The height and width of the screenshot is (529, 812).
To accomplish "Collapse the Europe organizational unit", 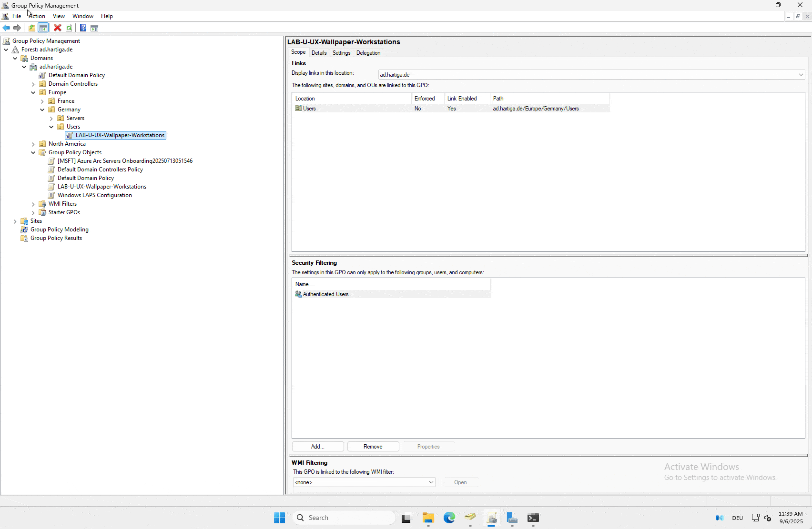I will [33, 92].
